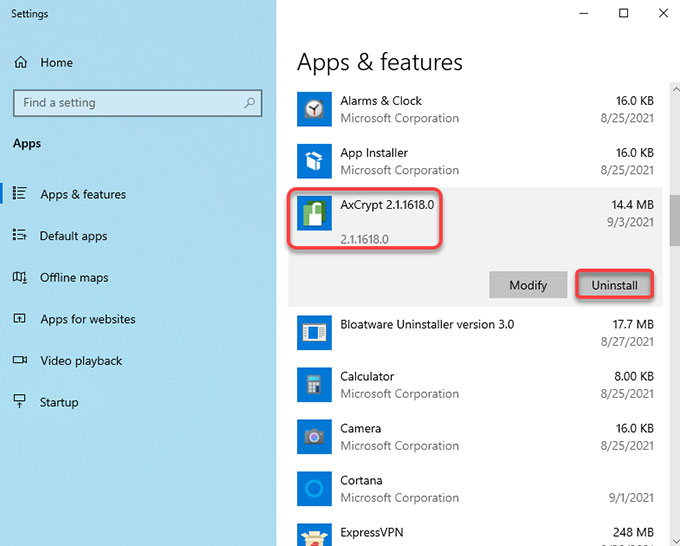Close the Settings window
The width and height of the screenshot is (680, 546).
pyautogui.click(x=663, y=13)
